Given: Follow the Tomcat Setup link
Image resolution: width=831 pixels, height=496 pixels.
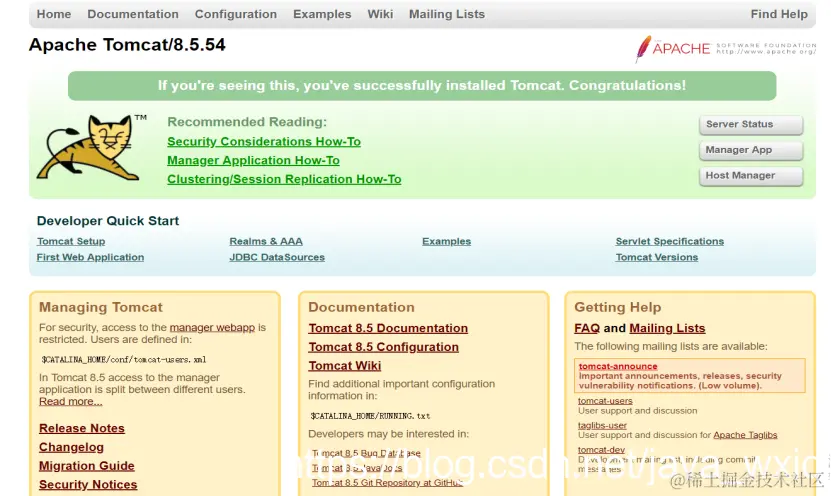Looking at the screenshot, I should pos(71,241).
